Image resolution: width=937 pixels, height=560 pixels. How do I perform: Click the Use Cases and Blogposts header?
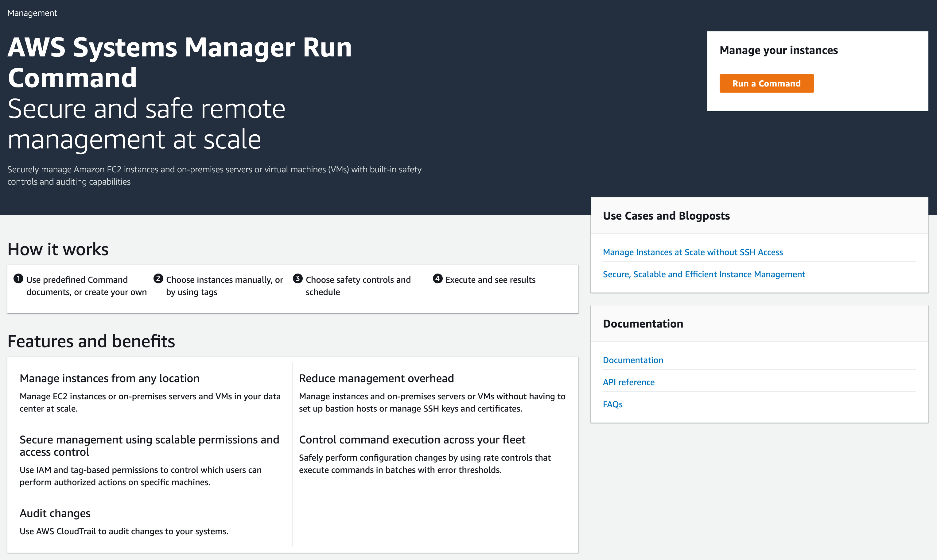pyautogui.click(x=667, y=216)
